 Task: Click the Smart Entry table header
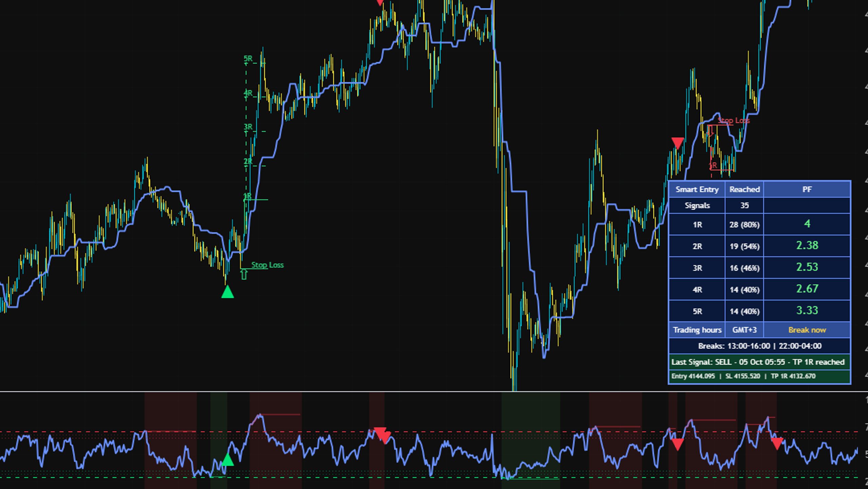tap(697, 189)
